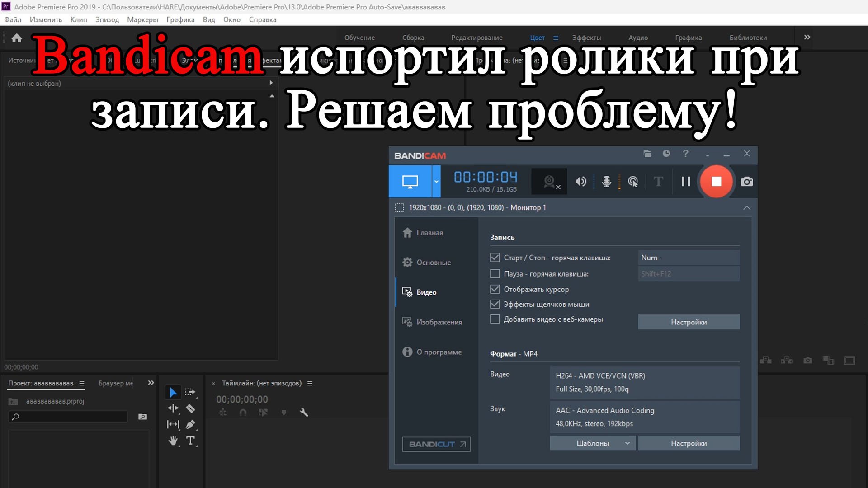
Task: Uncheck Отображать курсор checkbox
Action: pos(495,289)
